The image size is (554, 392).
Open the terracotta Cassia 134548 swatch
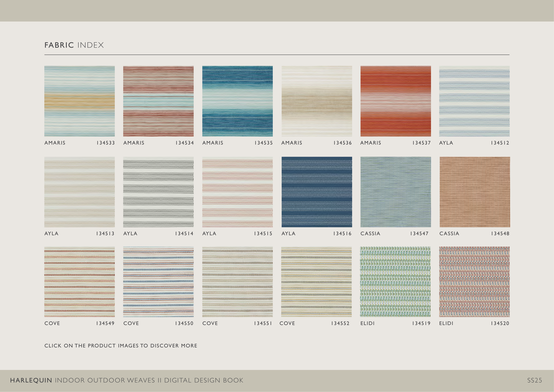tap(475, 192)
